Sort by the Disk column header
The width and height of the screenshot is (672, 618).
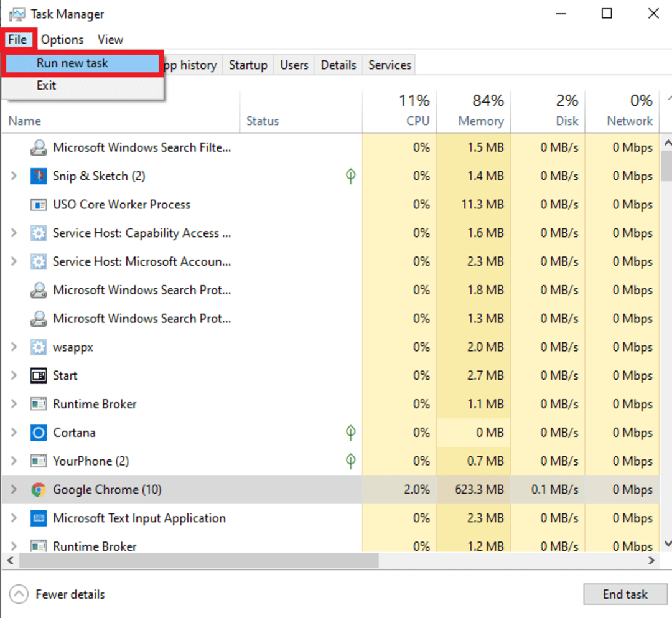click(x=548, y=111)
